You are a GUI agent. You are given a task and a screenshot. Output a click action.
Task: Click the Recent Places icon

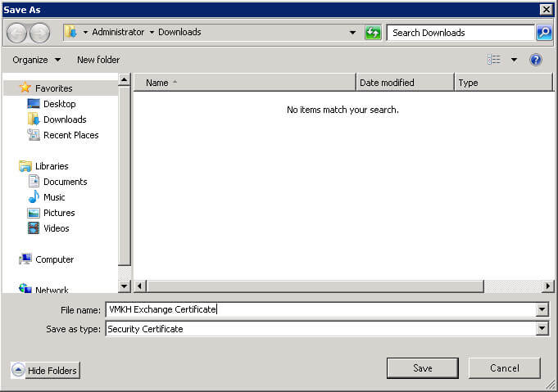click(34, 135)
